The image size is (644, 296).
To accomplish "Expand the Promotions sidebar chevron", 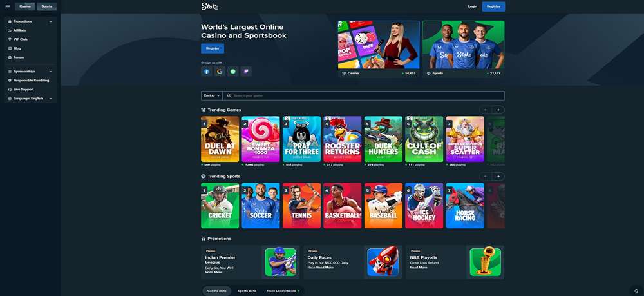I will (x=50, y=21).
